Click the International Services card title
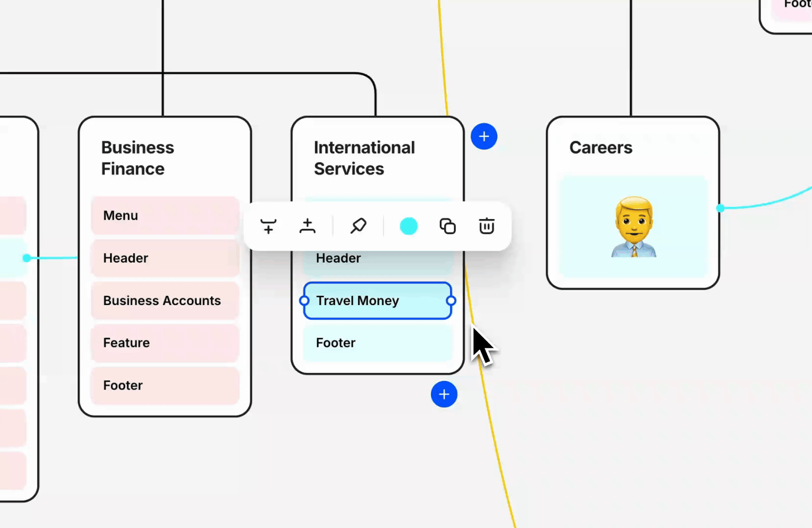Image resolution: width=812 pixels, height=528 pixels. pos(364,158)
